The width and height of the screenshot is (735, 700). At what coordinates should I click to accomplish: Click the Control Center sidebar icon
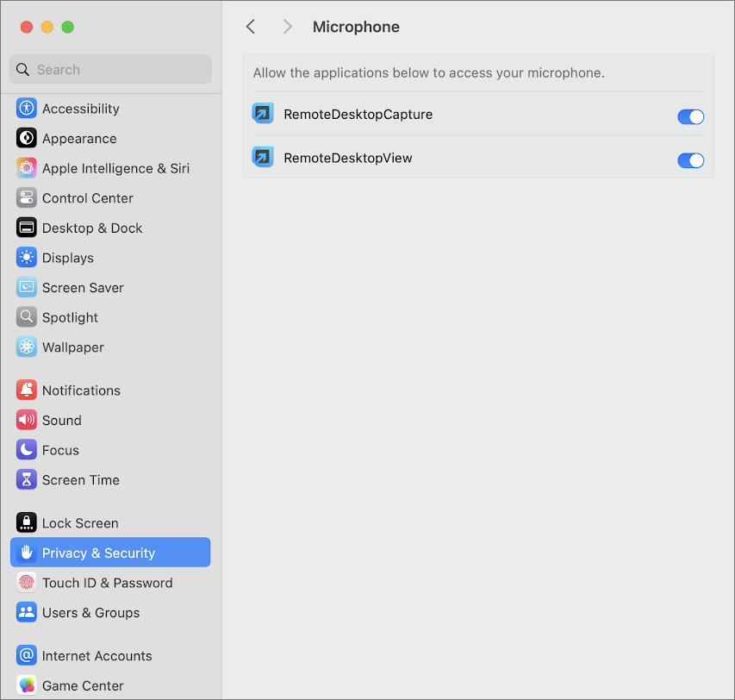27,198
